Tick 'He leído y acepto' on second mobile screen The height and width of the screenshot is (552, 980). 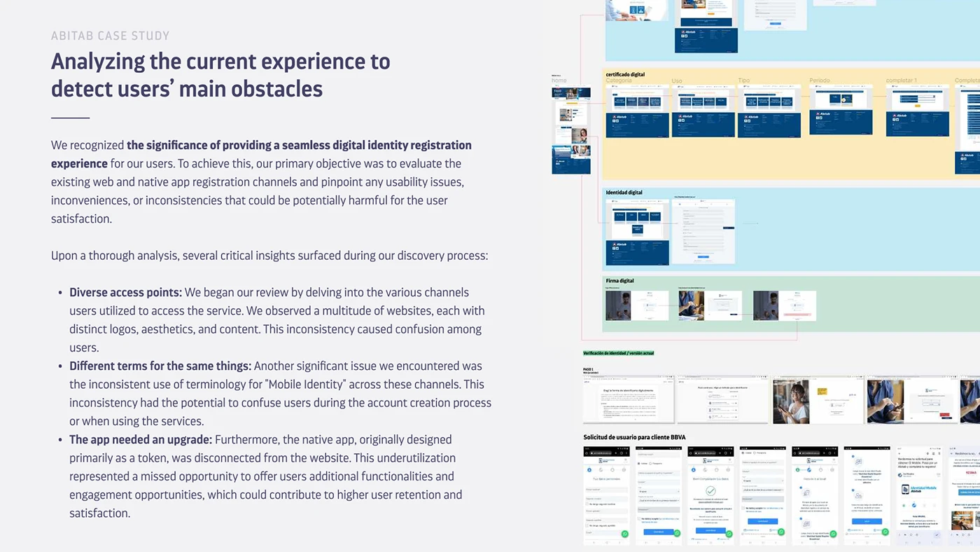(639, 518)
